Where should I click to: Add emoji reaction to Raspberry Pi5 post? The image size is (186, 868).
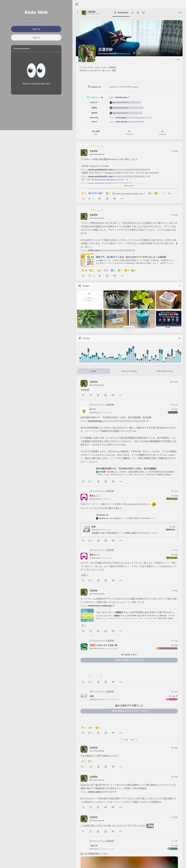(x=107, y=198)
